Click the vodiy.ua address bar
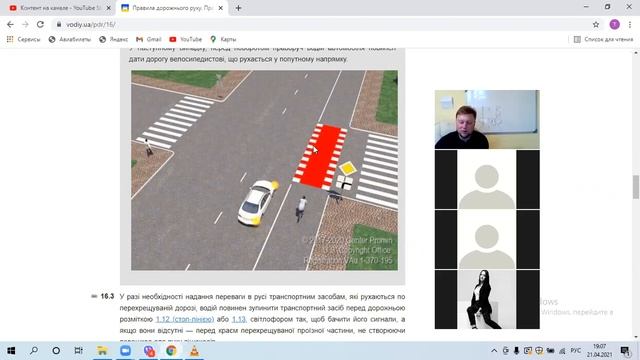Screen dimensions: 640x360 [x=322, y=24]
